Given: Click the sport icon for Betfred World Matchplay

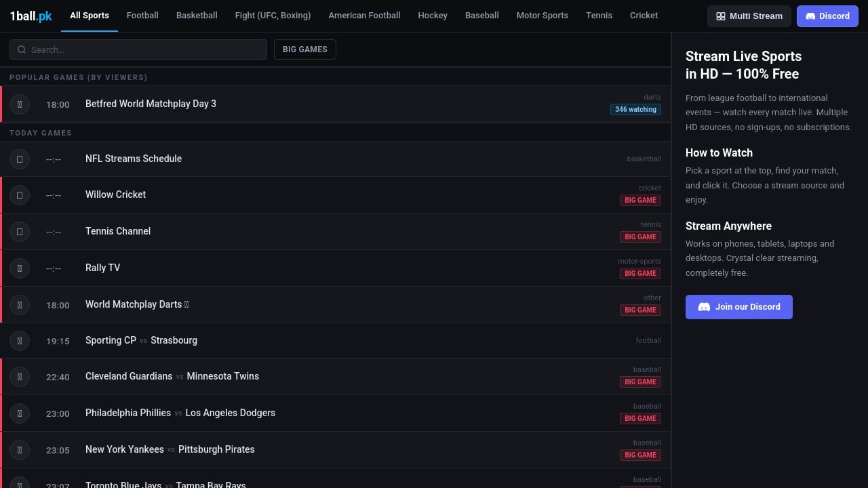Looking at the screenshot, I should pos(20,104).
